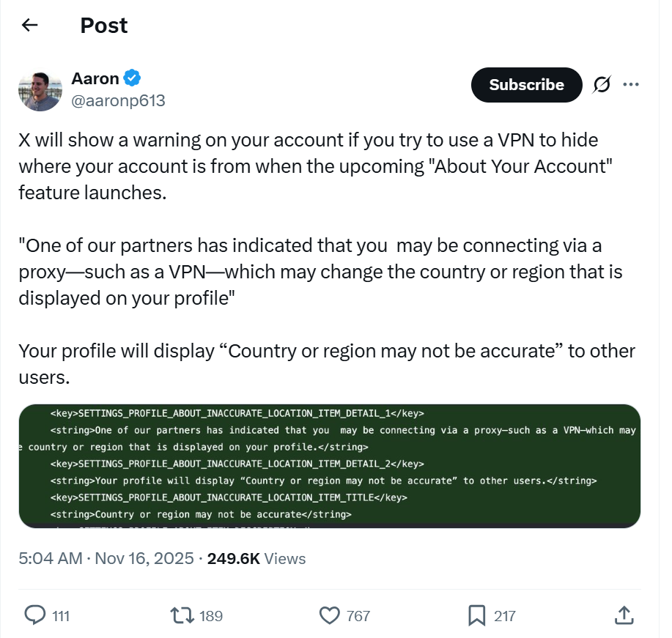This screenshot has height=638, width=672.
Task: Click the share upload icon
Action: [x=624, y=615]
